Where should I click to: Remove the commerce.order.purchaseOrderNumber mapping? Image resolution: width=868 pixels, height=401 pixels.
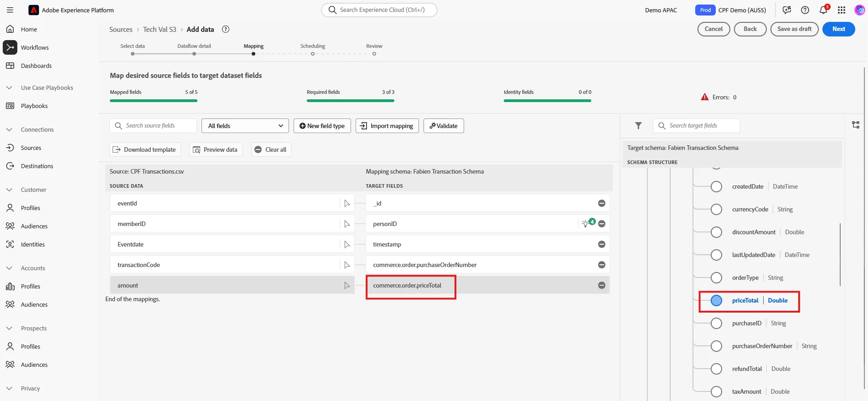tap(602, 265)
